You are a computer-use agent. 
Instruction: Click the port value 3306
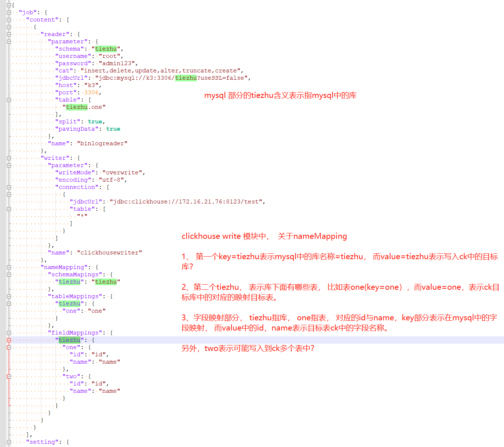coord(92,92)
